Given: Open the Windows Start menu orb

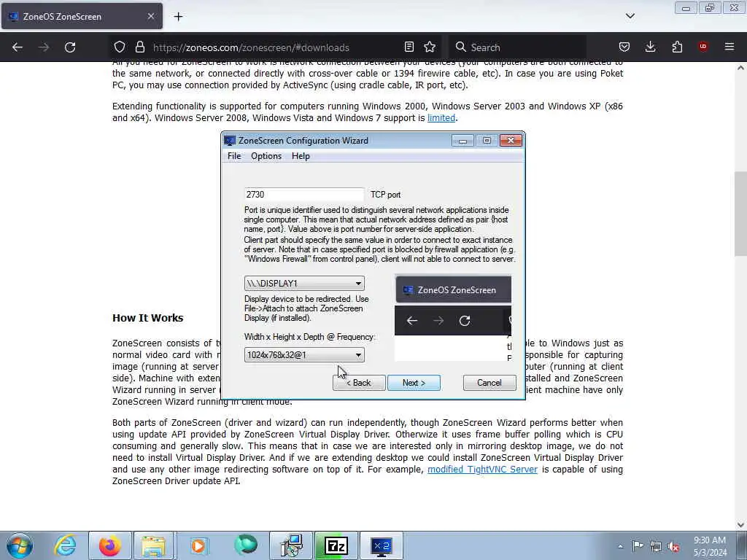Looking at the screenshot, I should click(20, 545).
